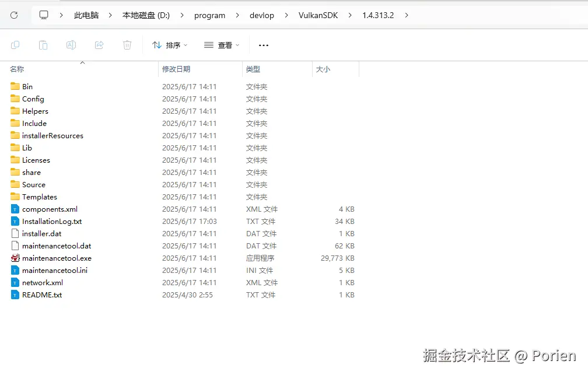Select the Templates folder name
This screenshot has width=588, height=375.
pos(40,197)
